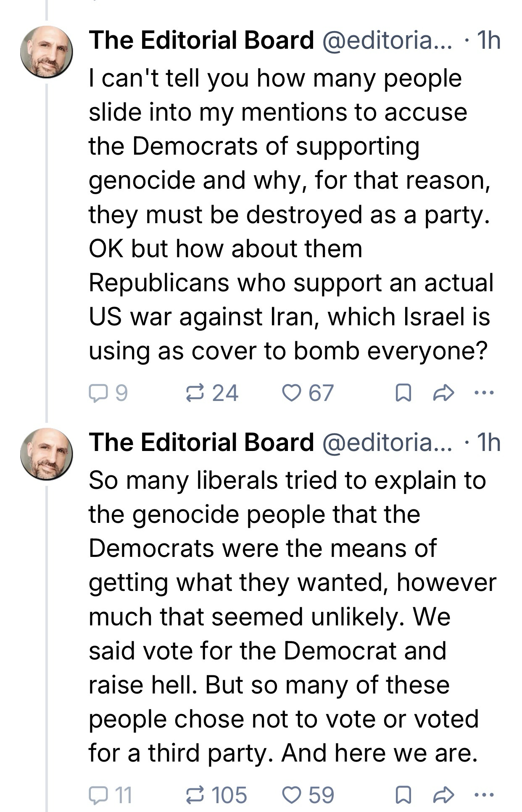The height and width of the screenshot is (812, 522).
Task: Open The Editorial Board name on second post
Action: (201, 443)
